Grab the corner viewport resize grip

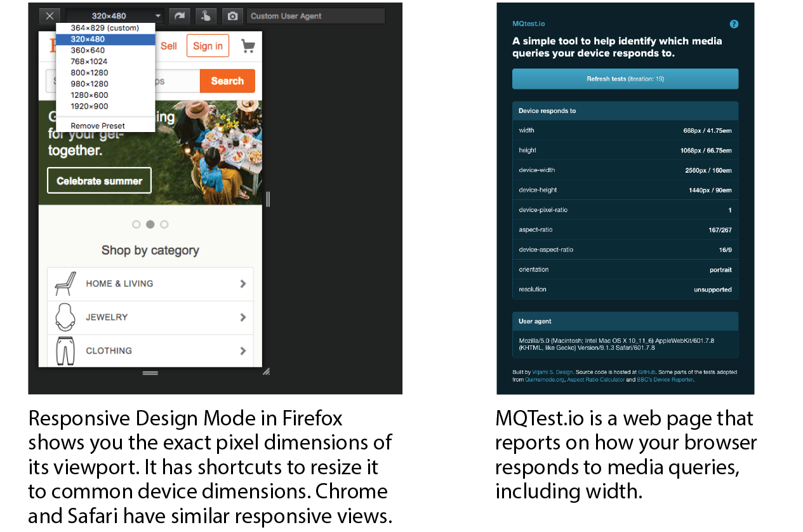click(x=267, y=371)
